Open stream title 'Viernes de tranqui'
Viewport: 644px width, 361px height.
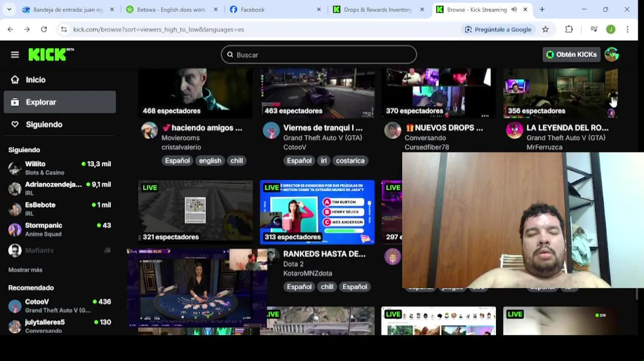coord(323,128)
